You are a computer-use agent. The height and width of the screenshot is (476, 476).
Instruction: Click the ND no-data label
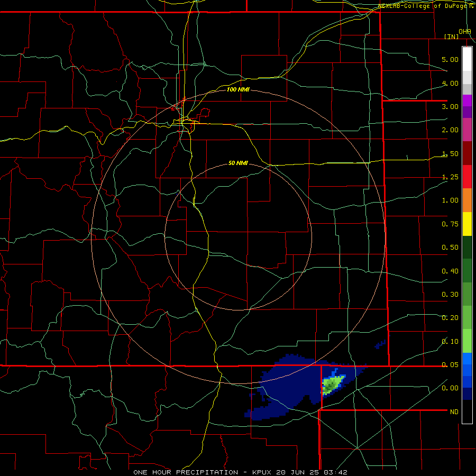(454, 412)
